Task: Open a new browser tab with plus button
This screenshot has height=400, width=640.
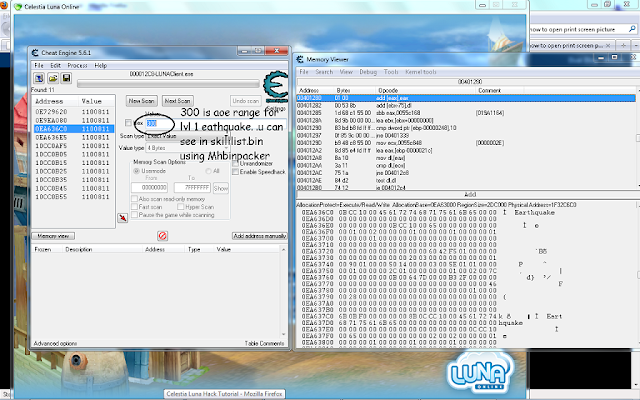Action: tap(623, 45)
